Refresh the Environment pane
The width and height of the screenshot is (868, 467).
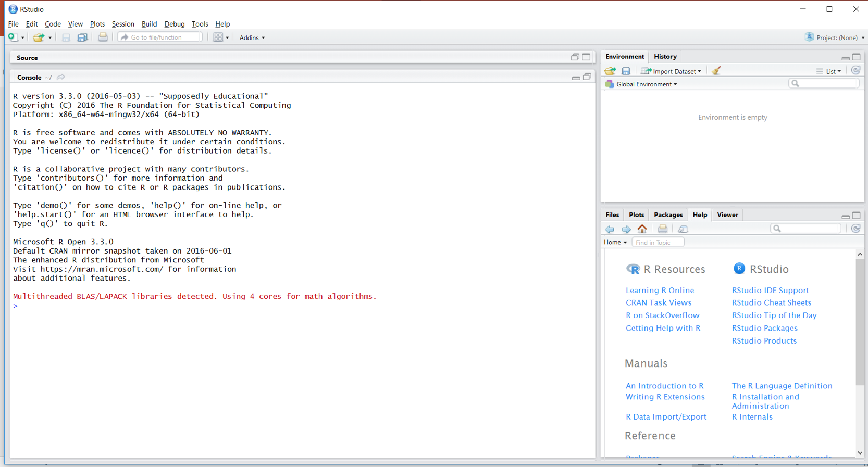tap(855, 70)
